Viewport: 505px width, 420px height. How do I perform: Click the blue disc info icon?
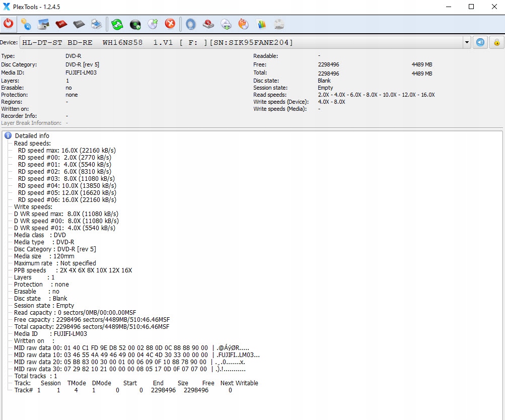pyautogui.click(x=190, y=24)
